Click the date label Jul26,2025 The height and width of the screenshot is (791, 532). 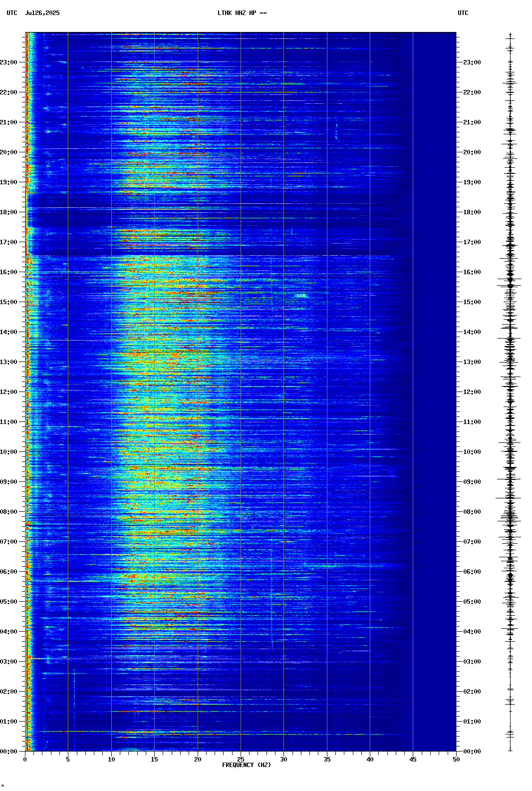coord(42,13)
